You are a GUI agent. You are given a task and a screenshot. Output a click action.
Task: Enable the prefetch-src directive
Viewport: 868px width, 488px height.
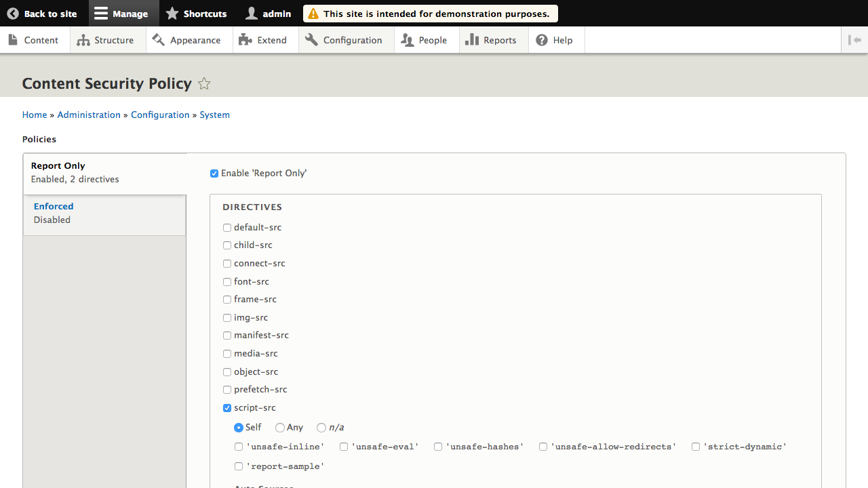coord(227,390)
